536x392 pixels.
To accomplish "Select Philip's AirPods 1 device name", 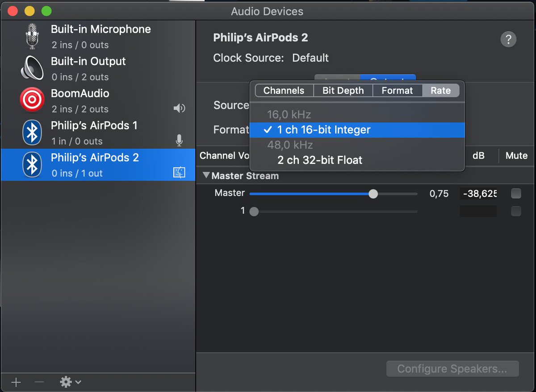I will [94, 125].
